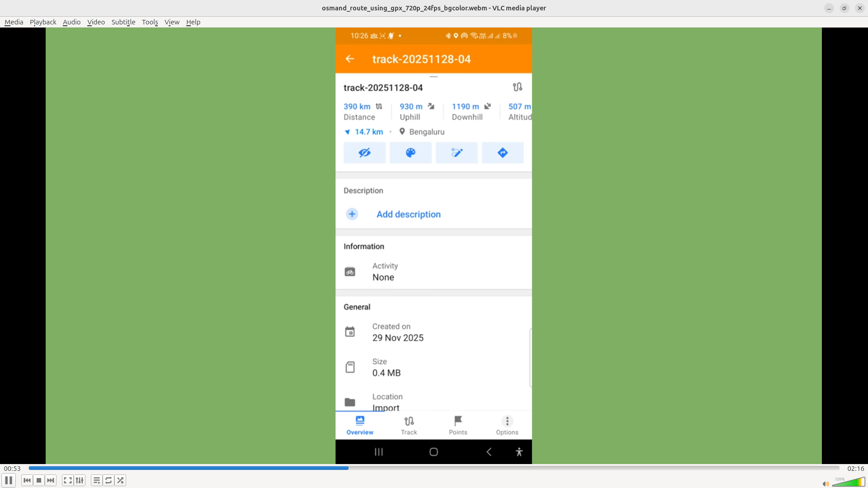The height and width of the screenshot is (488, 868).
Task: Toggle fullscreen video mode
Action: click(x=68, y=480)
